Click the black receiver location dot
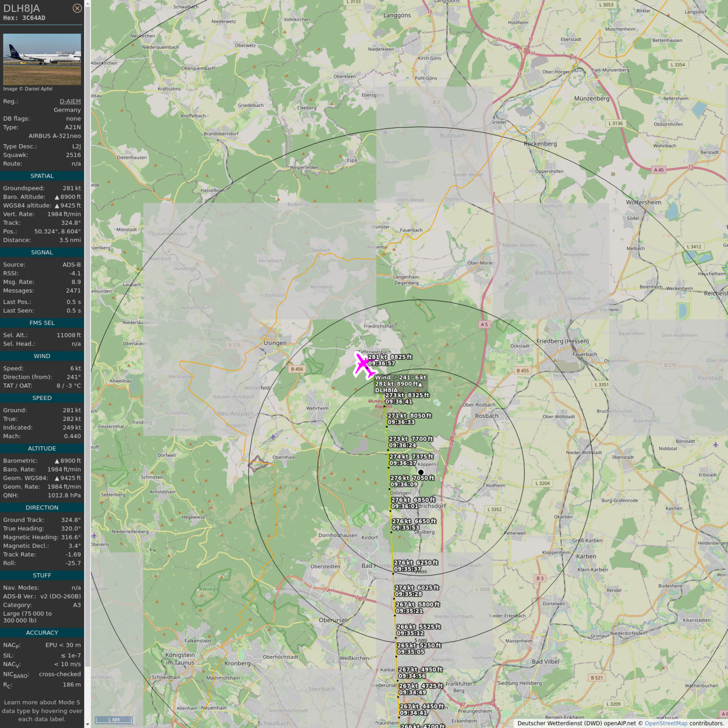 click(x=421, y=472)
